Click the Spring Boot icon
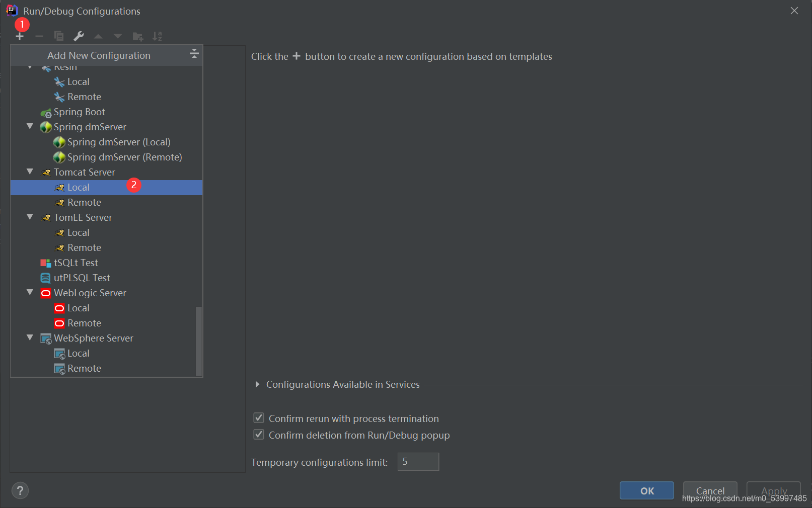This screenshot has width=812, height=508. coord(46,113)
